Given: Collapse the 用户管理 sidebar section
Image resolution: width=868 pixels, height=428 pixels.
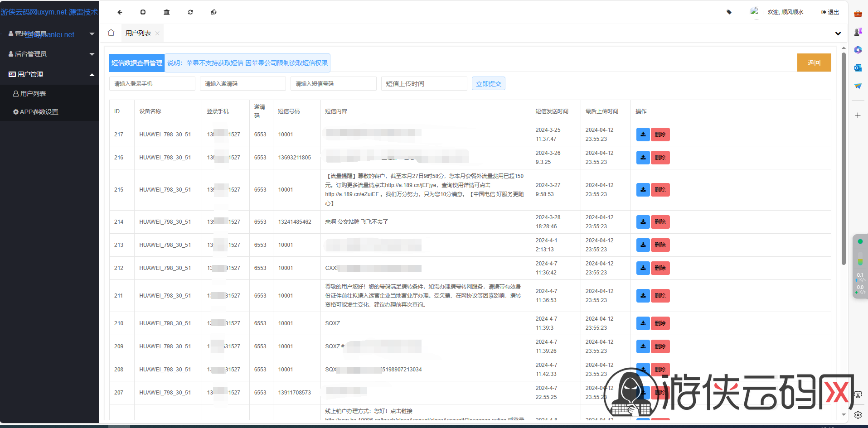Looking at the screenshot, I should pyautogui.click(x=49, y=74).
